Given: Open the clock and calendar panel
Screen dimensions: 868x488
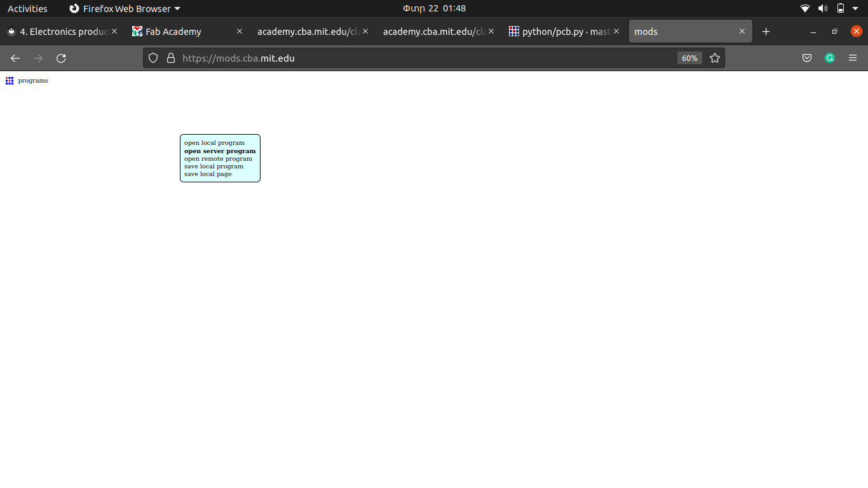Looking at the screenshot, I should 434,9.
